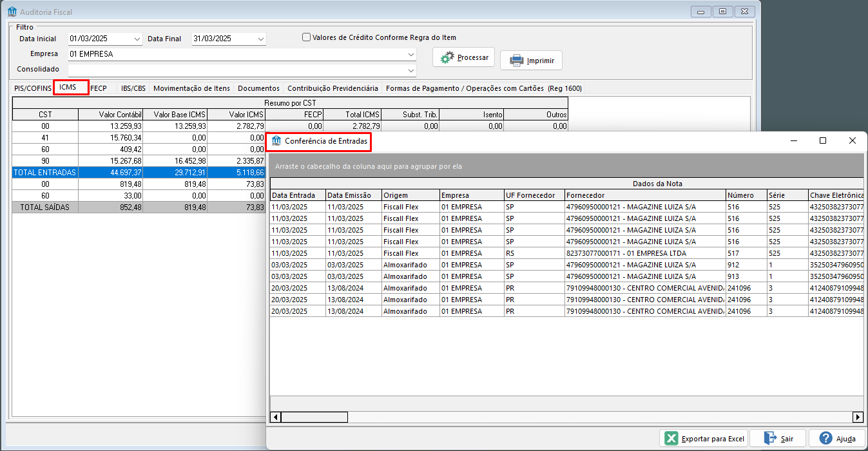This screenshot has height=451, width=868.
Task: Click the Outros column header
Action: [536, 115]
